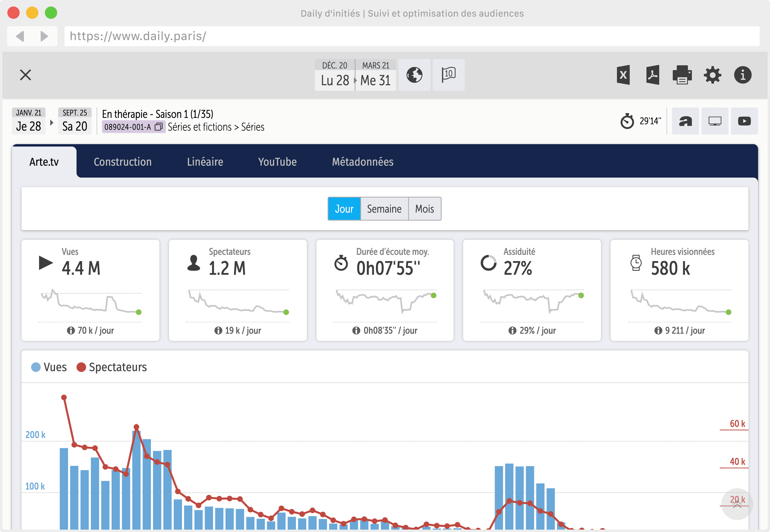Copy program code 089024-001-A icon

coord(159,127)
